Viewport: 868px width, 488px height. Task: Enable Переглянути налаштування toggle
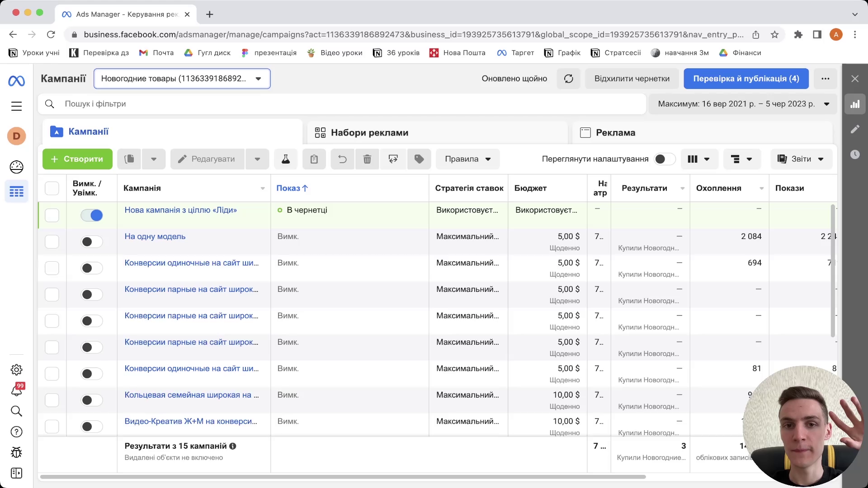[665, 159]
